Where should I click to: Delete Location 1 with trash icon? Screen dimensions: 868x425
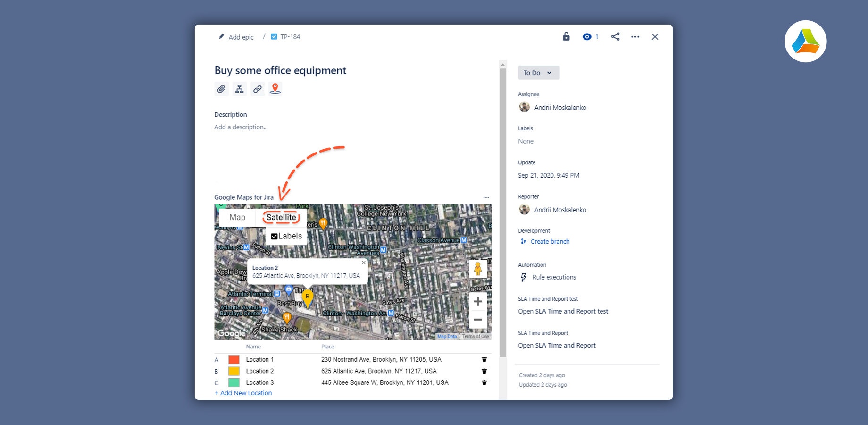pyautogui.click(x=484, y=360)
